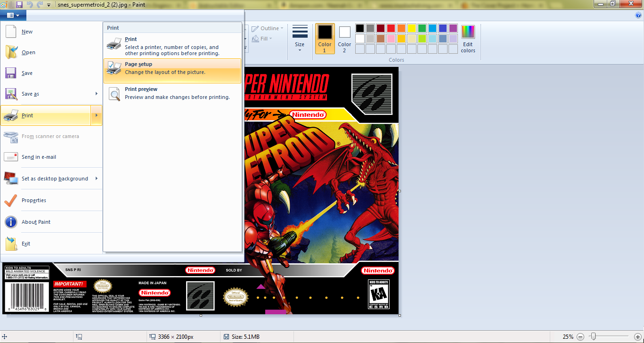Close the Paint file menu button
644x343 pixels.
pyautogui.click(x=13, y=15)
